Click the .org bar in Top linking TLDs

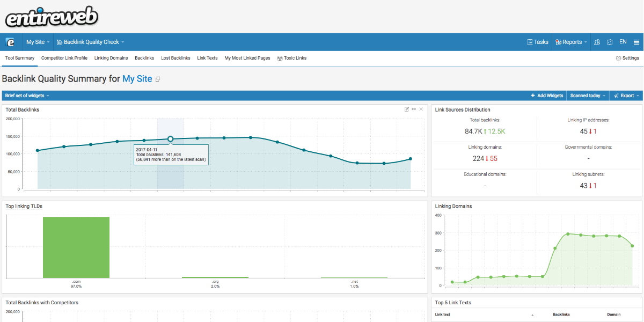(215, 277)
